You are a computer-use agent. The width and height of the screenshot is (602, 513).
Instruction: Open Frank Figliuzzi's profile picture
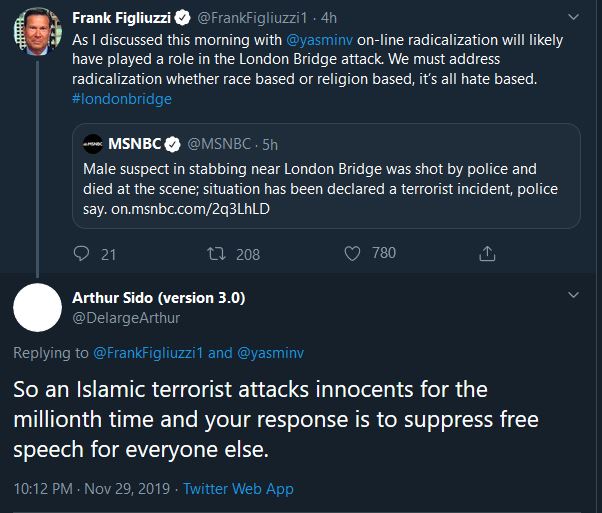click(x=37, y=34)
